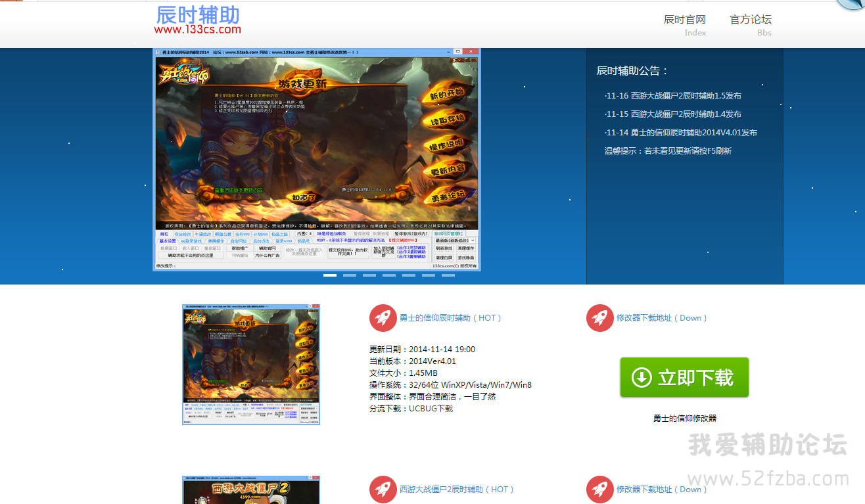Image resolution: width=865 pixels, height=504 pixels.
Task: Open the 分流下载：UCBUG下载 link
Action: point(411,409)
